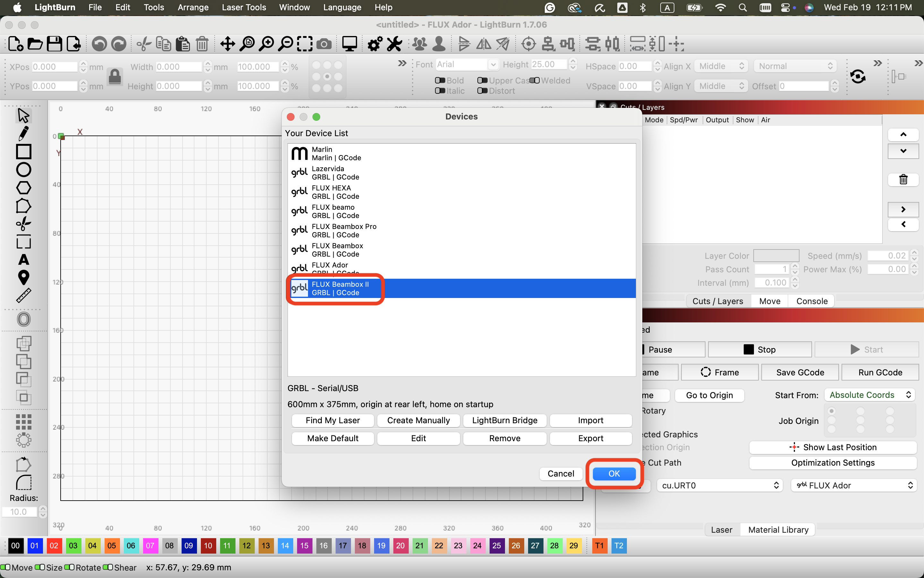This screenshot has height=578, width=924.
Task: Click the Grid Array icon
Action: pos(23,422)
